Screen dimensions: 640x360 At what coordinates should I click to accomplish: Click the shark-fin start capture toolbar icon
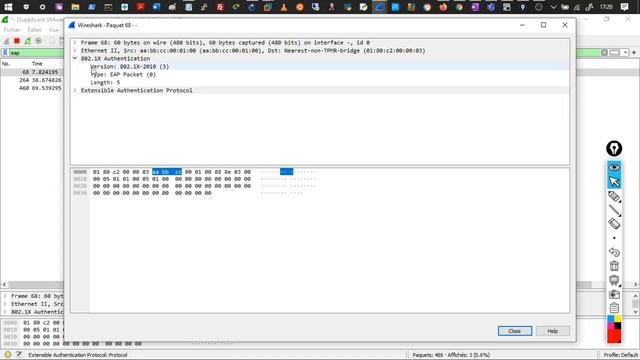[x=6, y=41]
